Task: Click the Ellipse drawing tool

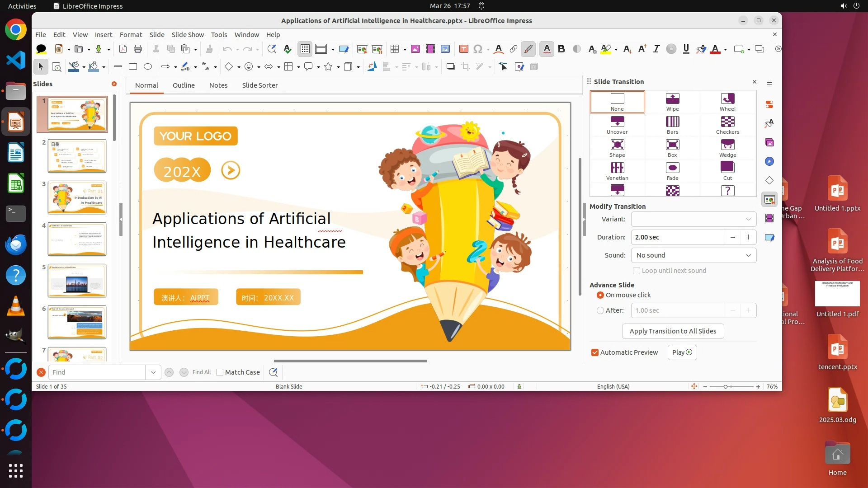Action: point(147,67)
